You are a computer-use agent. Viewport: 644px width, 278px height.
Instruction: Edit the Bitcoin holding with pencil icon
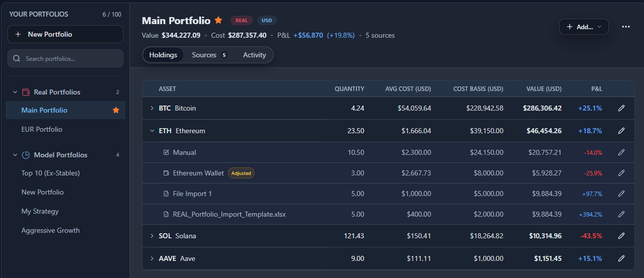(621, 108)
